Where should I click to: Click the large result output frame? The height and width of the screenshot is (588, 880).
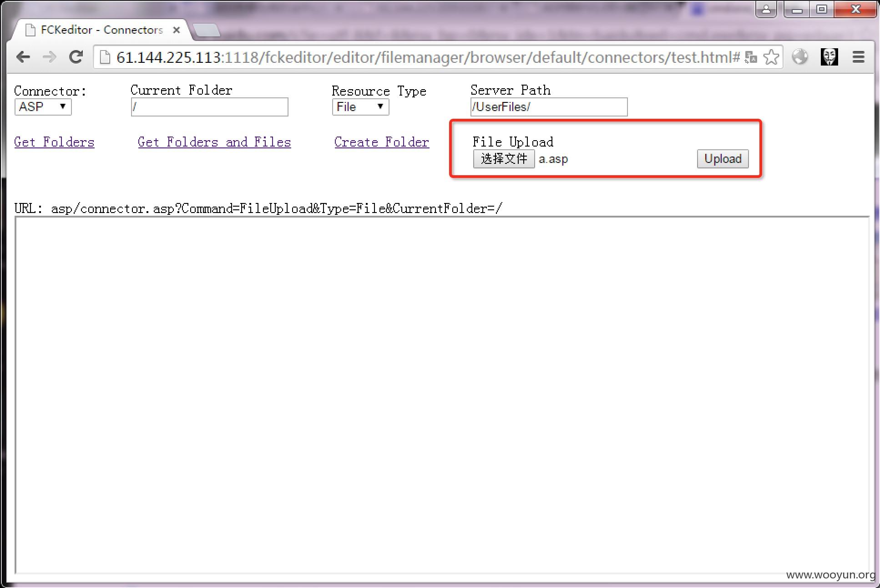point(442,395)
